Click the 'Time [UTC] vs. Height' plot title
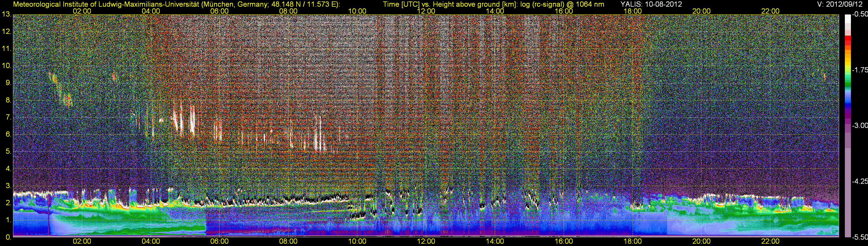This screenshot has width=868, height=246. tap(493, 4)
